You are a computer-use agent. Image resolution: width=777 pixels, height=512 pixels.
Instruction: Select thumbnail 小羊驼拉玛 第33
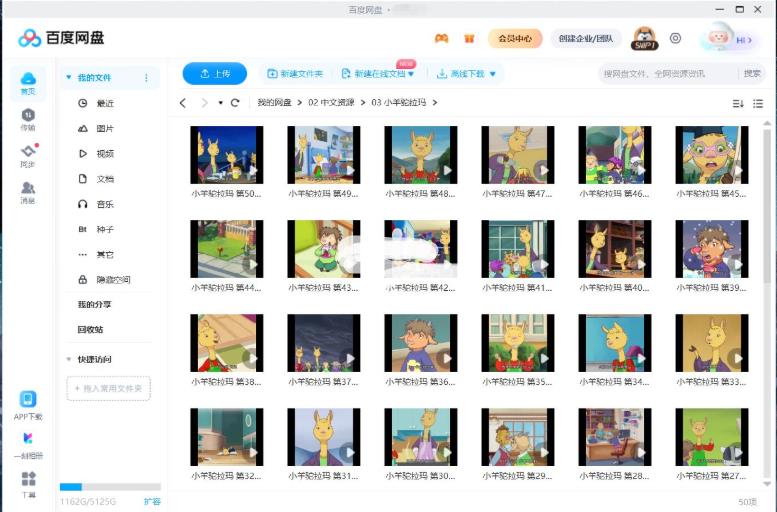click(x=712, y=343)
